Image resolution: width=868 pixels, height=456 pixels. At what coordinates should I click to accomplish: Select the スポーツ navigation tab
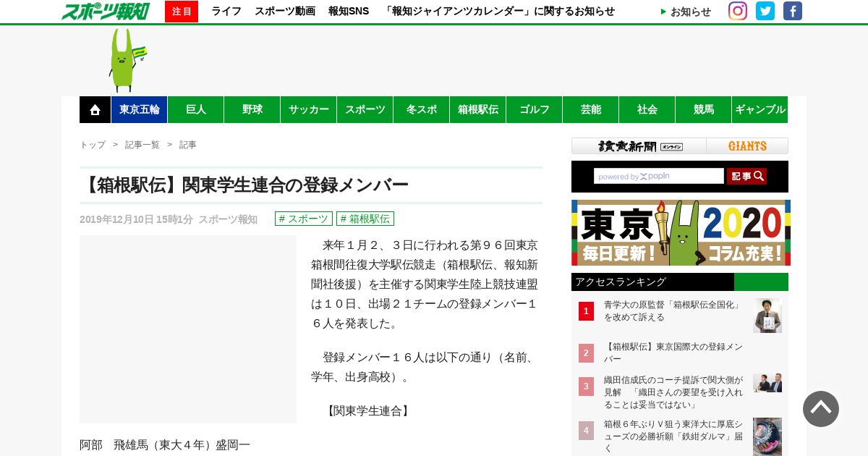(x=365, y=109)
